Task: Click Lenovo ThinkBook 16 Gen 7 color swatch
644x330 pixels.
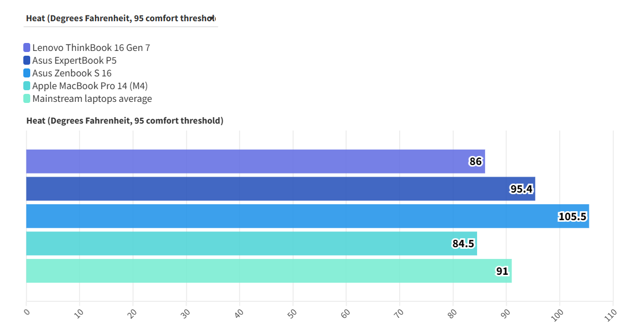Action: point(27,48)
